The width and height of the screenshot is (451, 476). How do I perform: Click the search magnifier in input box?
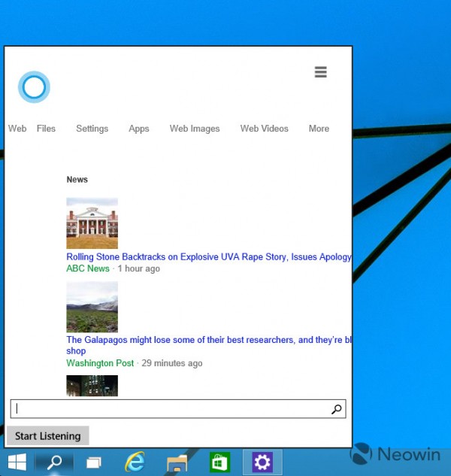[336, 409]
